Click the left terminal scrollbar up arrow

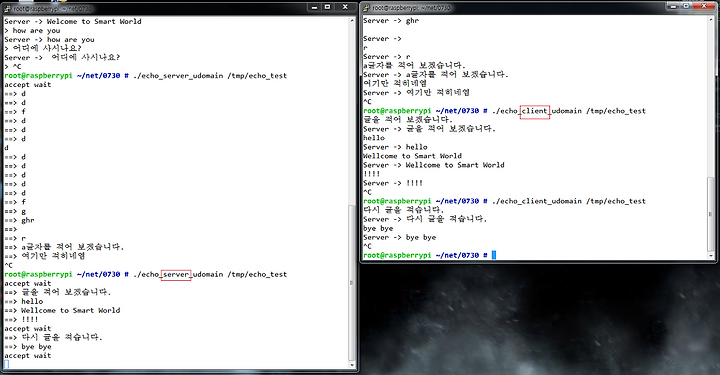[352, 21]
